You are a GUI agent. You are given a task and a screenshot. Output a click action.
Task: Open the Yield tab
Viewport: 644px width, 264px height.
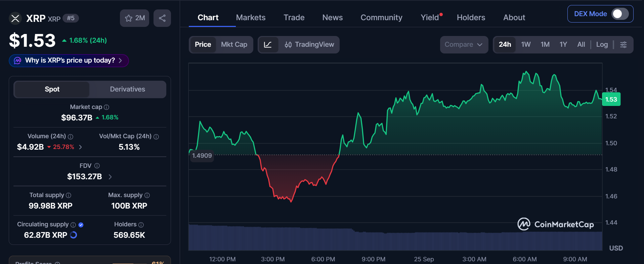(x=430, y=17)
